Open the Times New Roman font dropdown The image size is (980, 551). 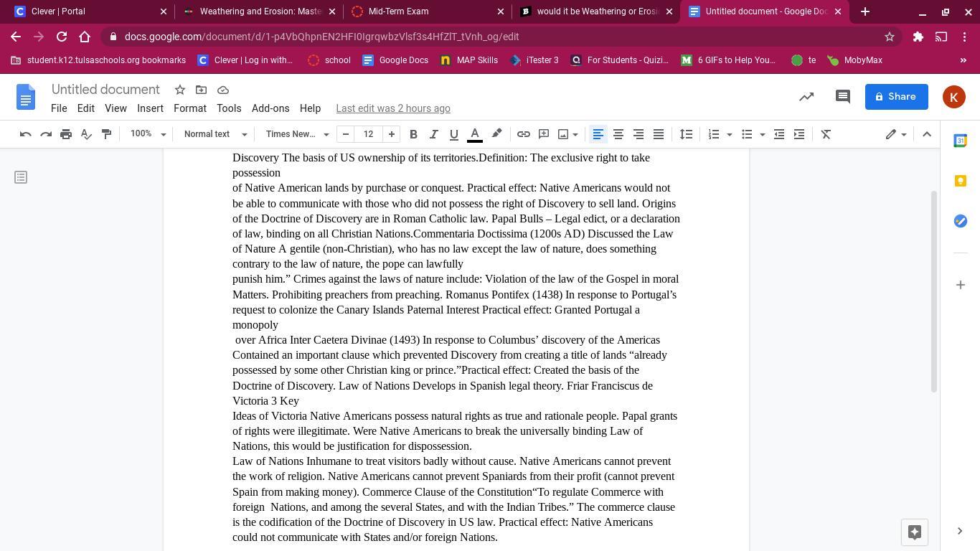[x=297, y=134]
